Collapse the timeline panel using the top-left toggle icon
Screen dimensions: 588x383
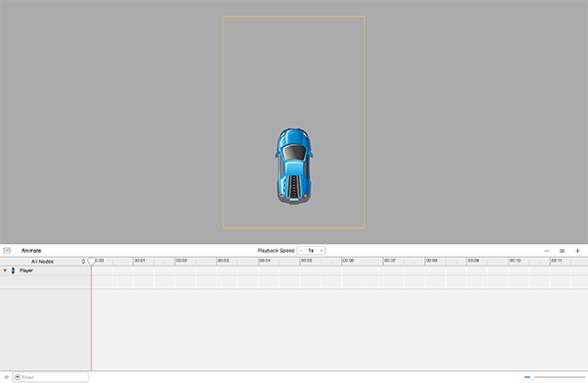click(7, 251)
